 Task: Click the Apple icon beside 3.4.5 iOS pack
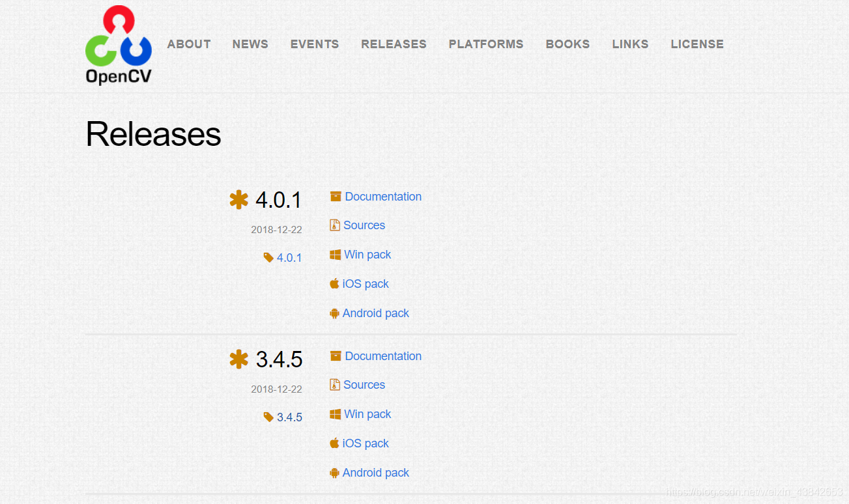(x=334, y=443)
